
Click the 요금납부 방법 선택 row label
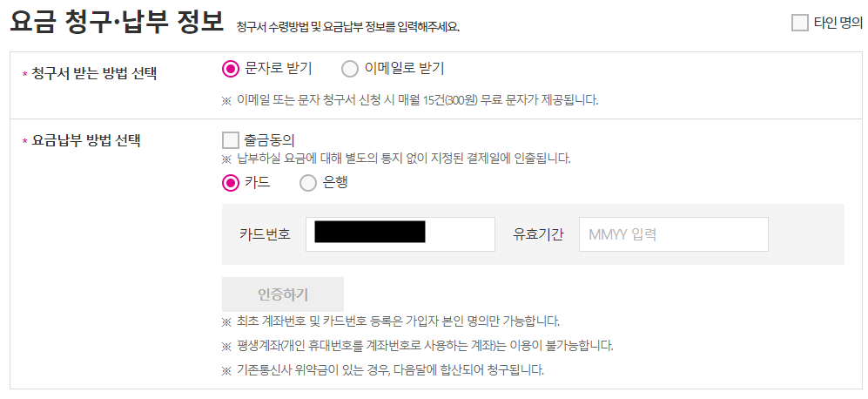[86, 141]
